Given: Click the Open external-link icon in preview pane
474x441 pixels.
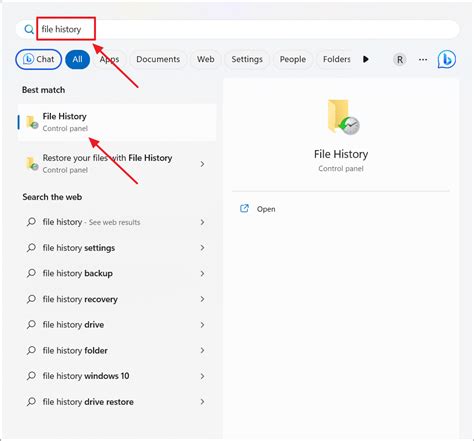Looking at the screenshot, I should click(244, 209).
